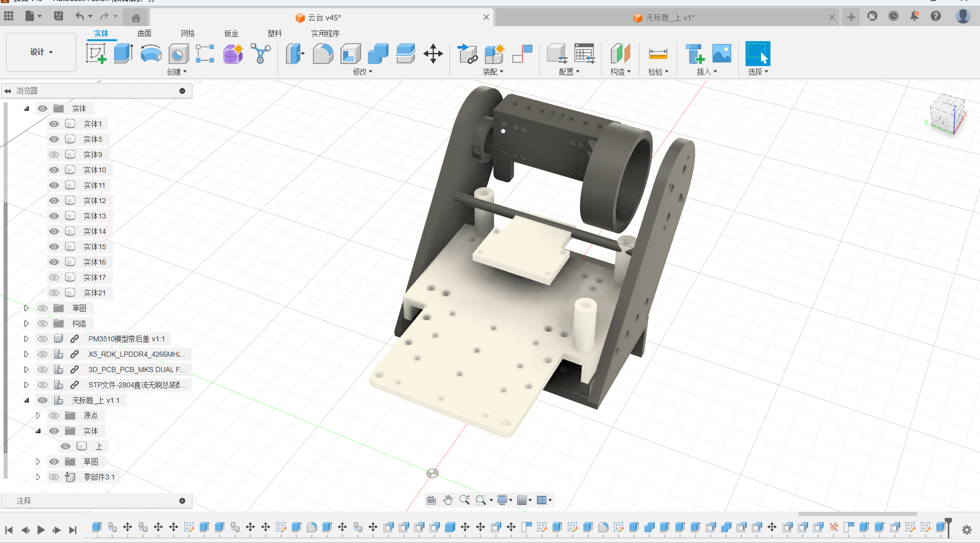The image size is (980, 543).
Task: Expand the 草图 folder under bodies list
Action: (27, 308)
